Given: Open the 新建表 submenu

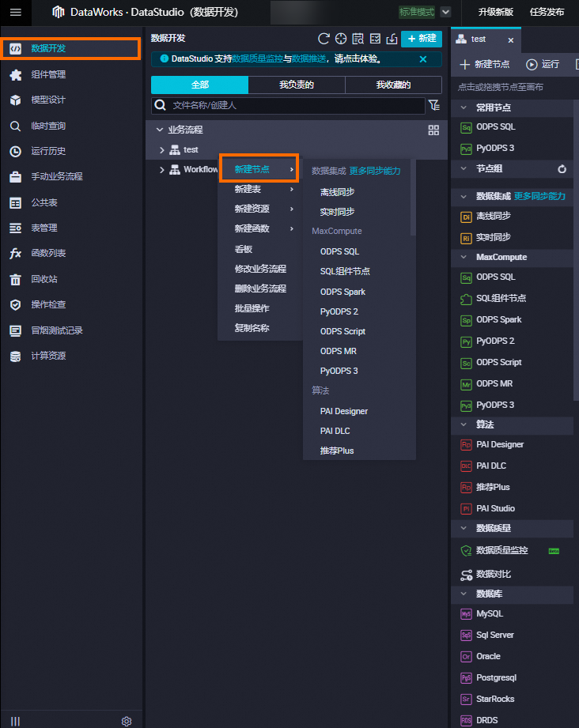Looking at the screenshot, I should (260, 190).
